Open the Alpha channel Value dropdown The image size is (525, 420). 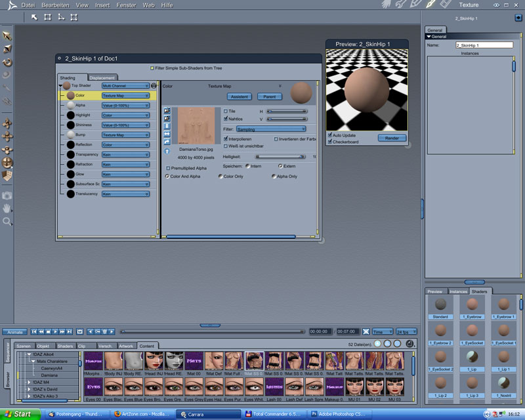click(x=125, y=106)
